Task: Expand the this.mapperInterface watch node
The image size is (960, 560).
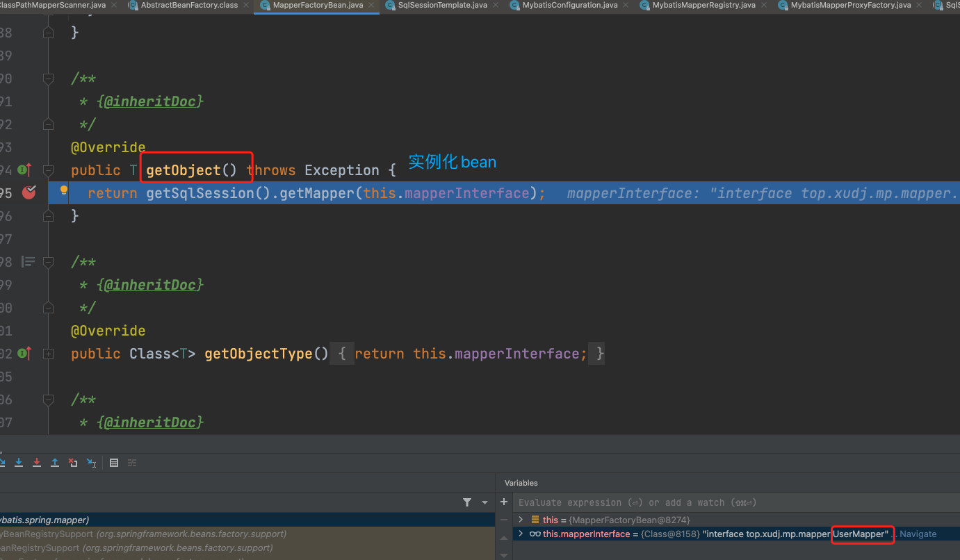Action: click(521, 534)
